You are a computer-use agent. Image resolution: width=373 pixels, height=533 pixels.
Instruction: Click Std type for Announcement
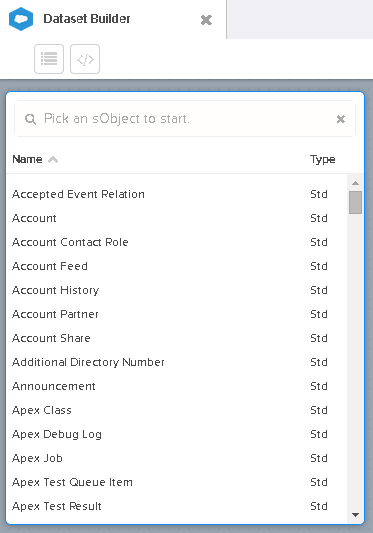(319, 386)
